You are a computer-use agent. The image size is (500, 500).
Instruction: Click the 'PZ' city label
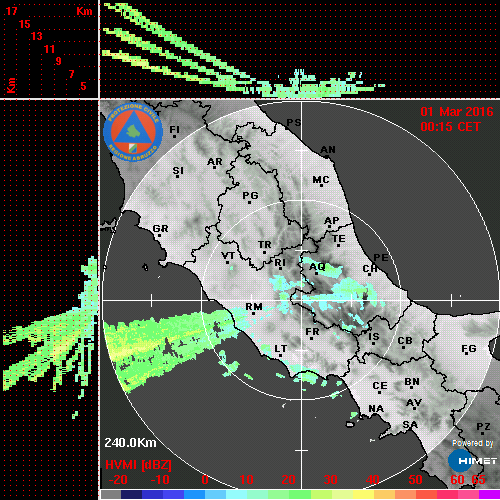click(483, 427)
